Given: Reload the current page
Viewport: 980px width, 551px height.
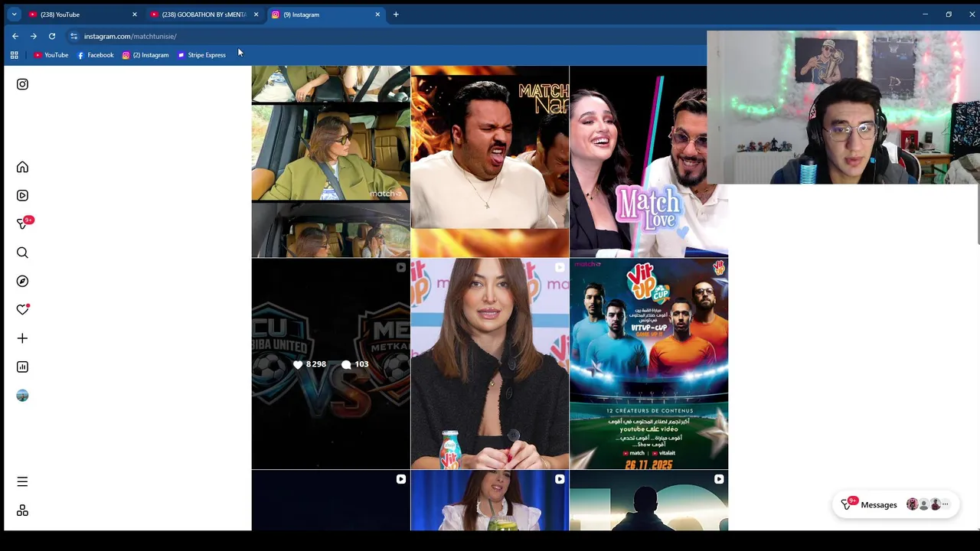Looking at the screenshot, I should [52, 36].
